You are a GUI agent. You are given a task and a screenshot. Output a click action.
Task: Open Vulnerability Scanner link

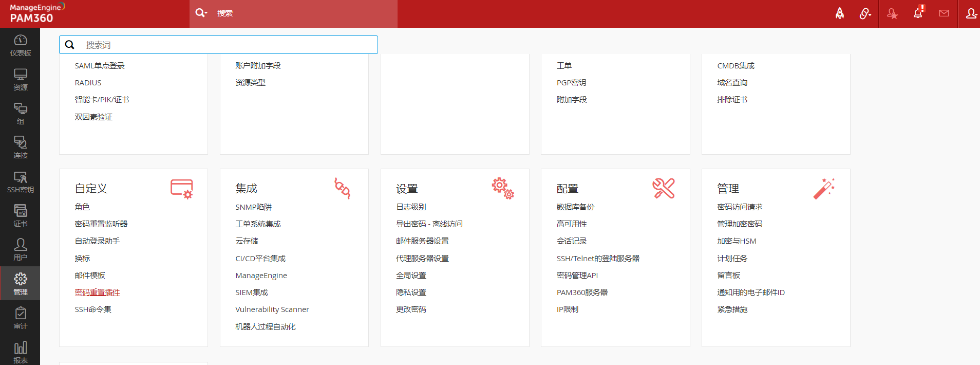[x=272, y=309]
